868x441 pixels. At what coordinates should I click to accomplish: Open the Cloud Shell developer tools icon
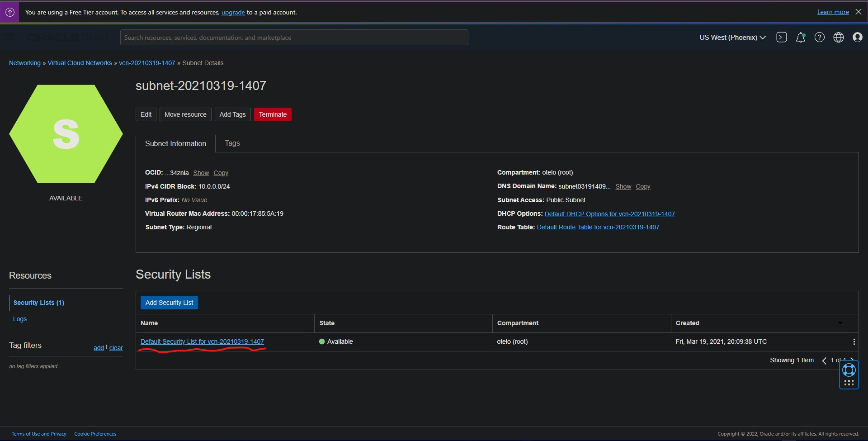tap(782, 38)
